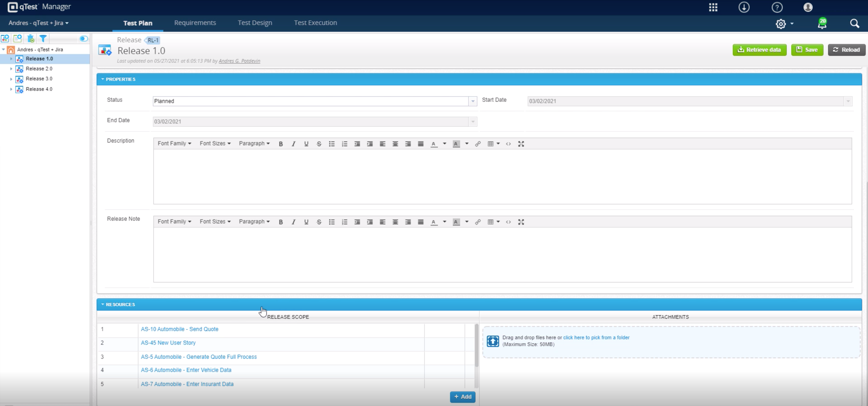Screen dimensions: 868x406
Task: Toggle bold formatting in the Description editor
Action: click(x=281, y=144)
